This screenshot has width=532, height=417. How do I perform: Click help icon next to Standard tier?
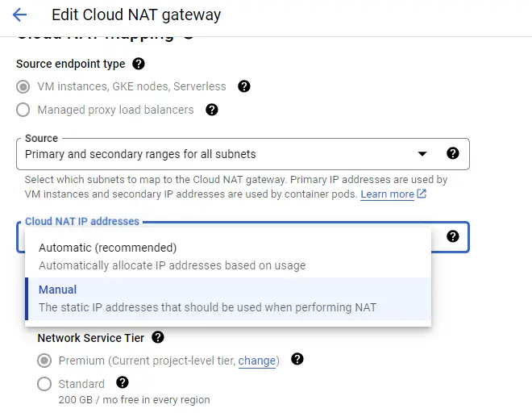pyautogui.click(x=123, y=383)
